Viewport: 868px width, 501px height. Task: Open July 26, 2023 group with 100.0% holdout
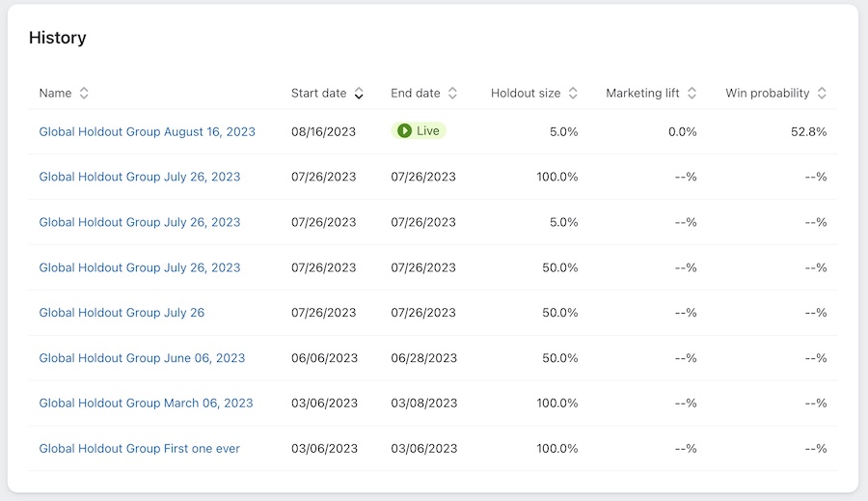pyautogui.click(x=139, y=177)
